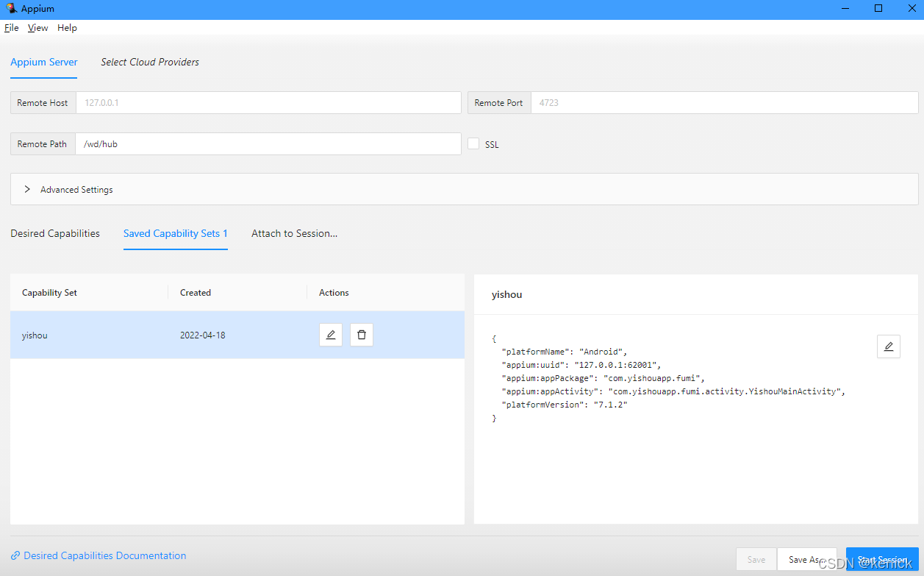Image resolution: width=924 pixels, height=576 pixels.
Task: Click the appium:appActivity JSON line
Action: click(673, 391)
